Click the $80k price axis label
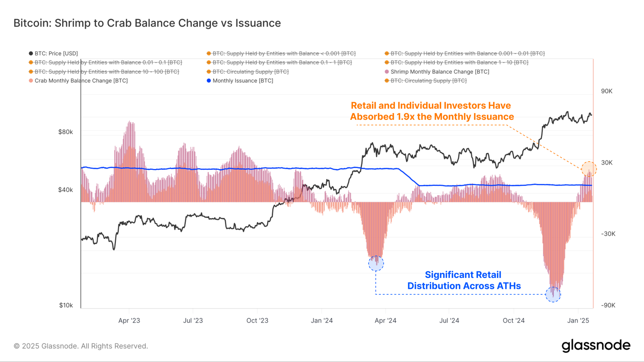This screenshot has width=644, height=362. pos(66,132)
